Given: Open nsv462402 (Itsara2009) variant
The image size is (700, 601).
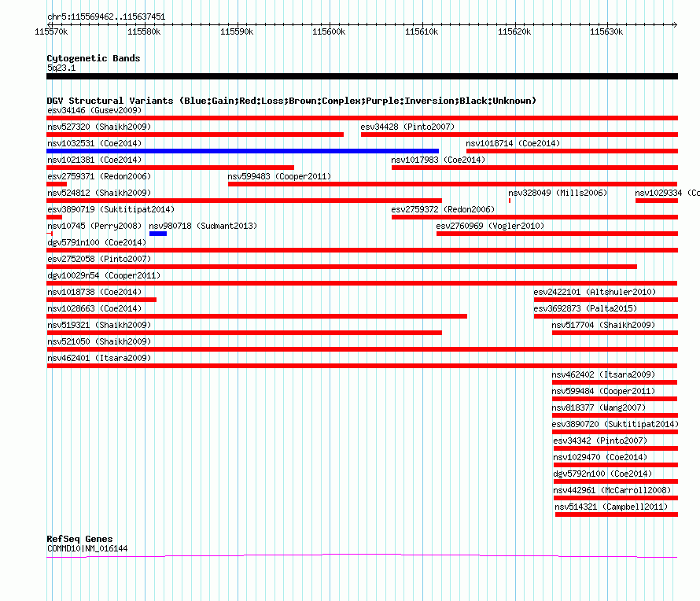Looking at the screenshot, I should click(x=603, y=374).
